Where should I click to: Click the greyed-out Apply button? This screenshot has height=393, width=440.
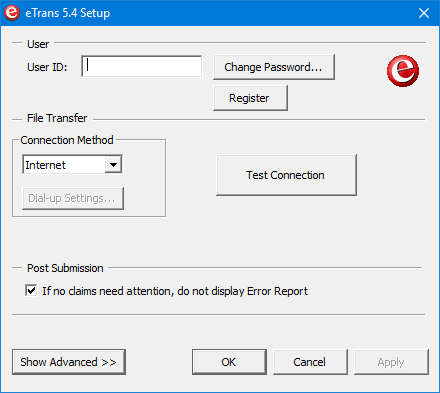[391, 362]
